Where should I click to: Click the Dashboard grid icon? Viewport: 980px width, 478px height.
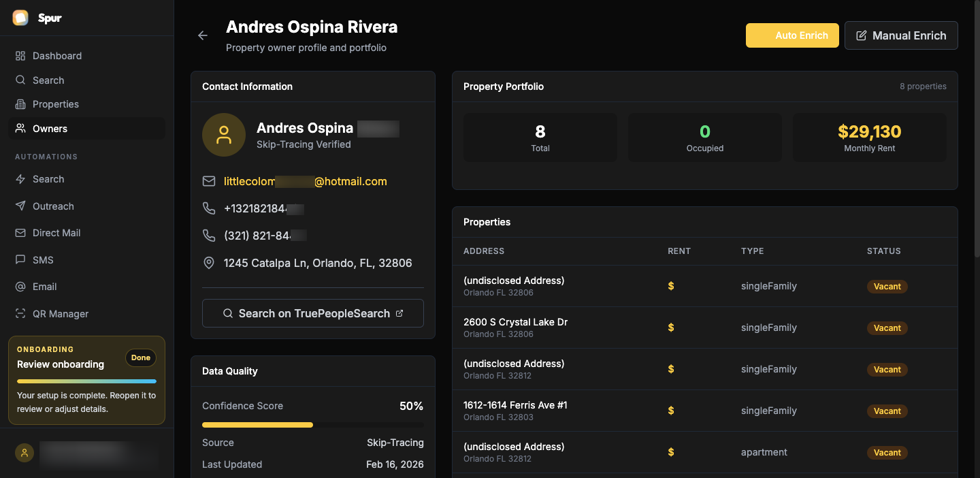click(x=20, y=56)
